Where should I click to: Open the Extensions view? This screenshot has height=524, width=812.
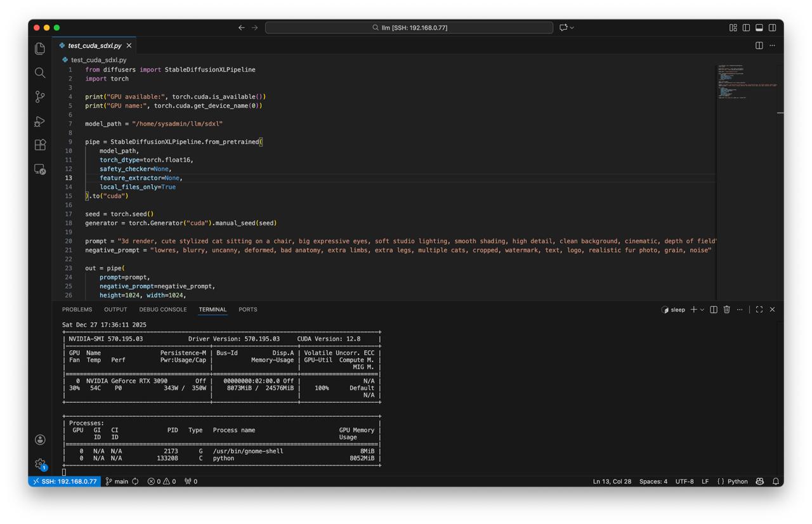(40, 145)
